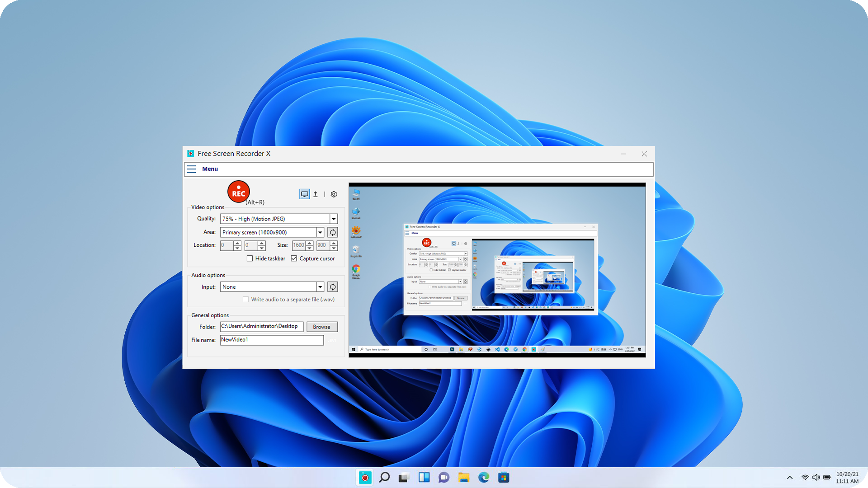Open Free Screen Recorder X from taskbar
Viewport: 868px width, 488px height.
click(x=364, y=477)
